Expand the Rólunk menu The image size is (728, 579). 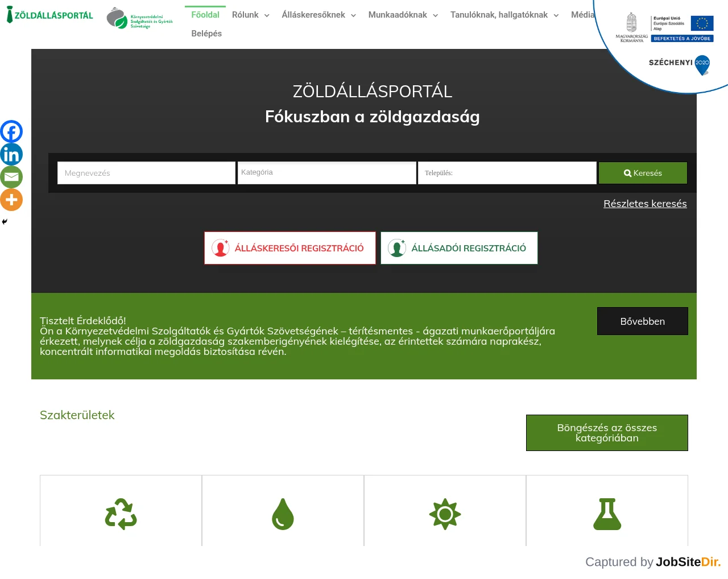click(251, 15)
